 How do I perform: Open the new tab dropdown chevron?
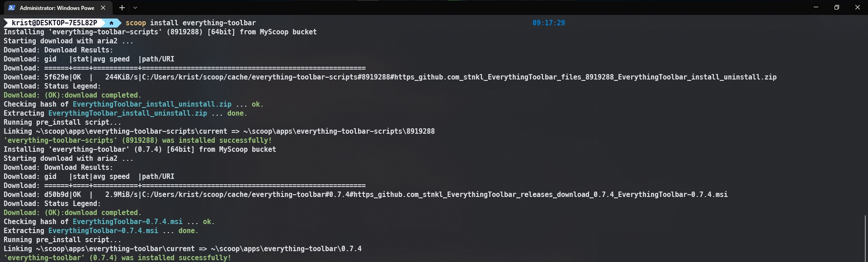[135, 8]
